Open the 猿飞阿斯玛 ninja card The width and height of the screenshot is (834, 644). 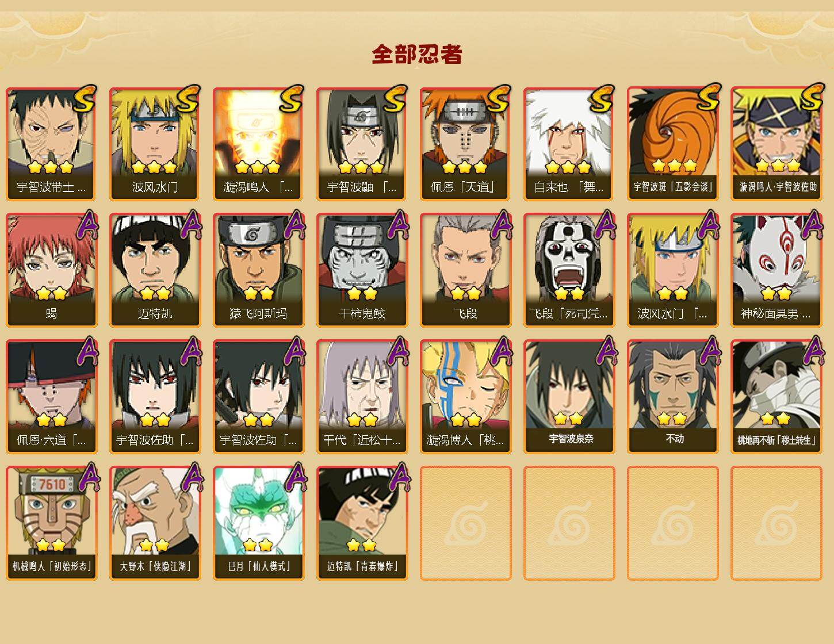pos(258,270)
